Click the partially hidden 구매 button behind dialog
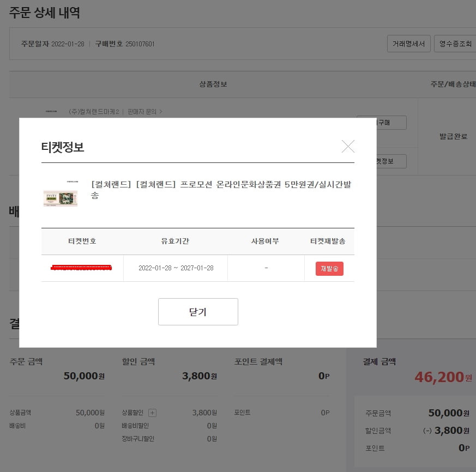Viewport: 476px width, 472px height. click(391, 122)
